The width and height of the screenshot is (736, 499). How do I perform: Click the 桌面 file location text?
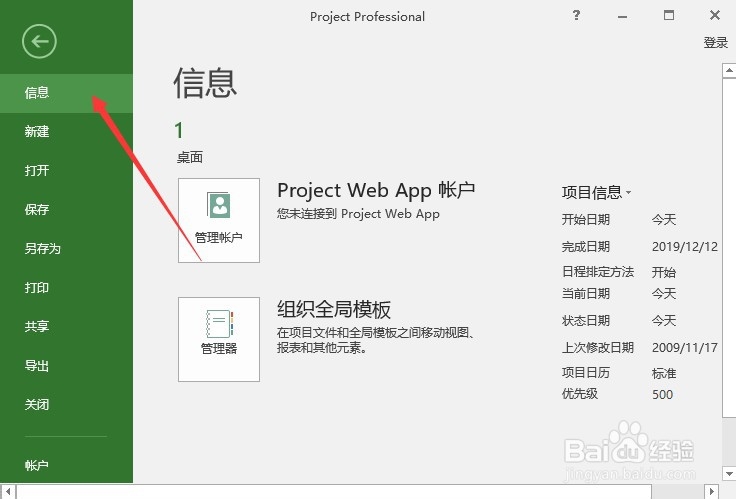click(x=190, y=157)
